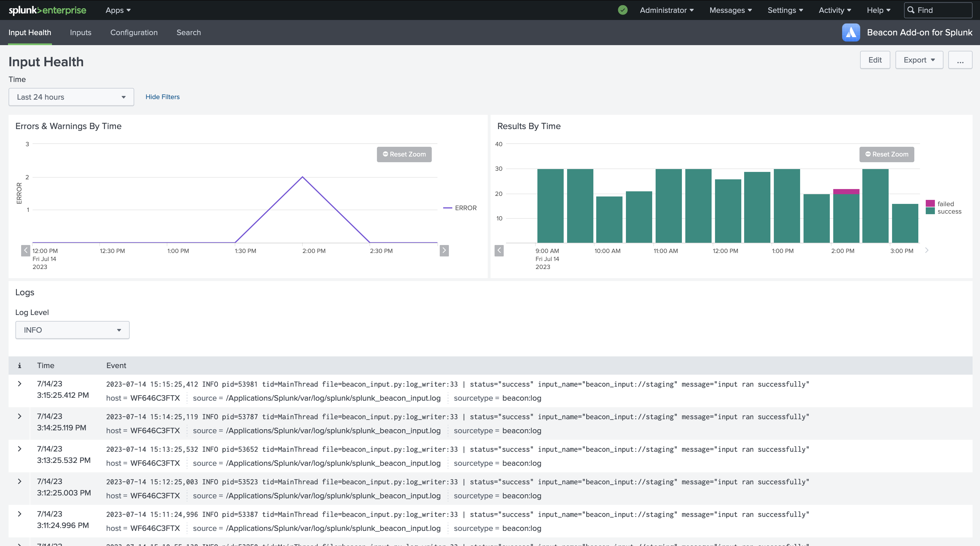Click the Event column header
980x546 pixels.
pos(116,366)
